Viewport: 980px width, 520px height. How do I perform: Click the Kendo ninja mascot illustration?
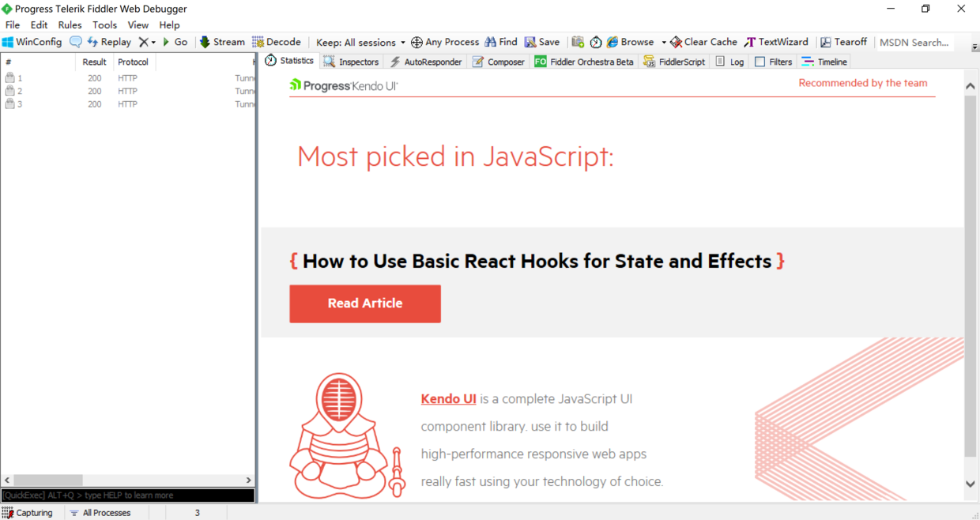click(348, 436)
